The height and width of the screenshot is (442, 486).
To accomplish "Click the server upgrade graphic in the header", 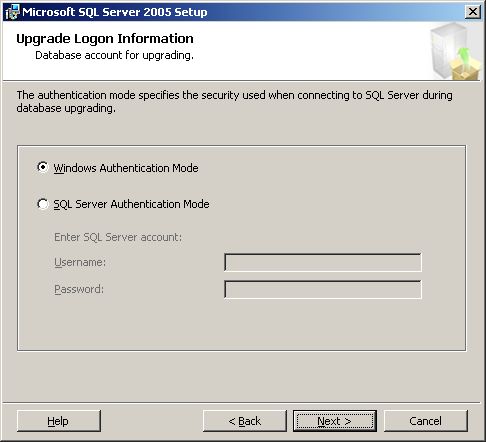I will click(456, 52).
